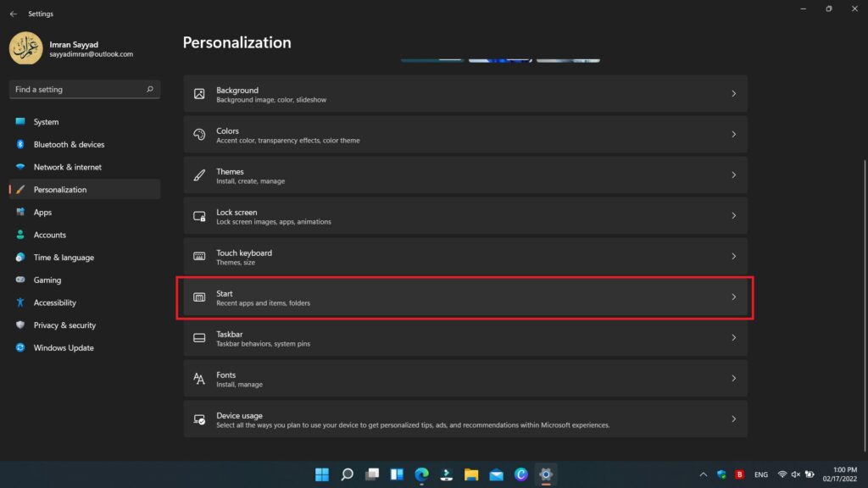Click the Network wifi icon in sidebar
Image resolution: width=868 pixels, height=488 pixels.
[20, 167]
